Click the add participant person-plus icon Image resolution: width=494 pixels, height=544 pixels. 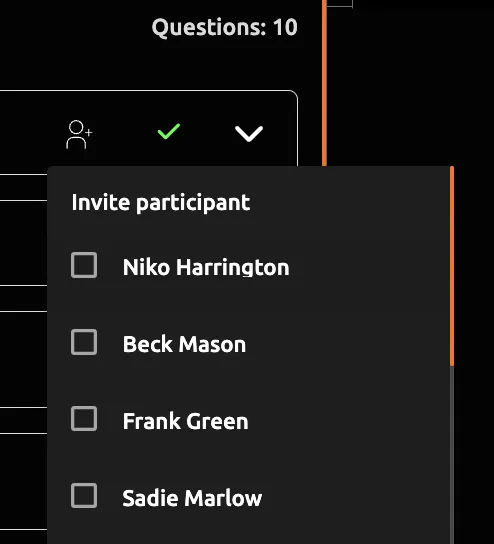(x=79, y=135)
